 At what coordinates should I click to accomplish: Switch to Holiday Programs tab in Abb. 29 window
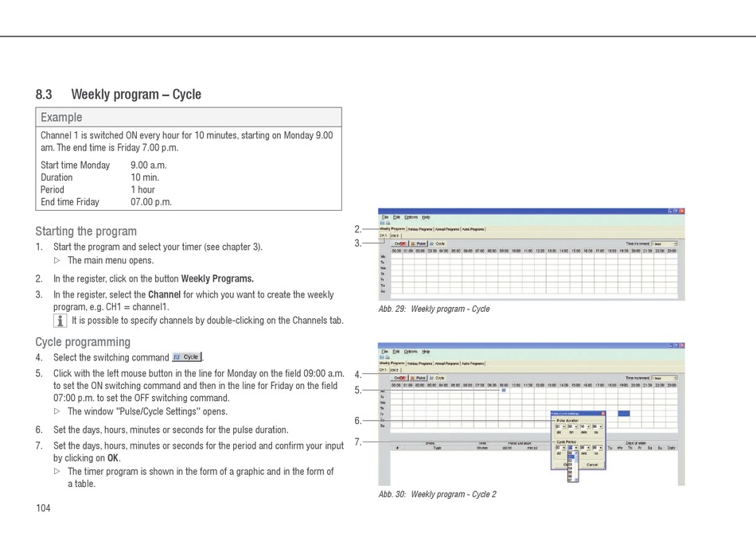pos(420,229)
